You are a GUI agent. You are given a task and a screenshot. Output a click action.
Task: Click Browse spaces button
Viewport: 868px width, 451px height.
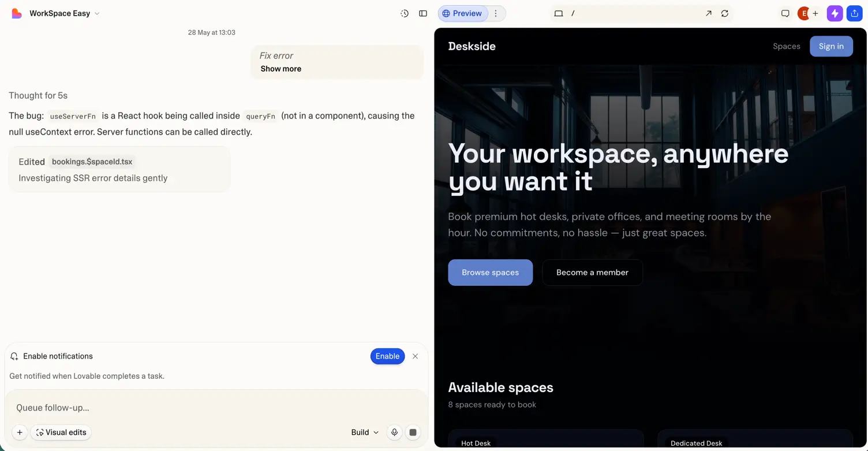tap(490, 273)
